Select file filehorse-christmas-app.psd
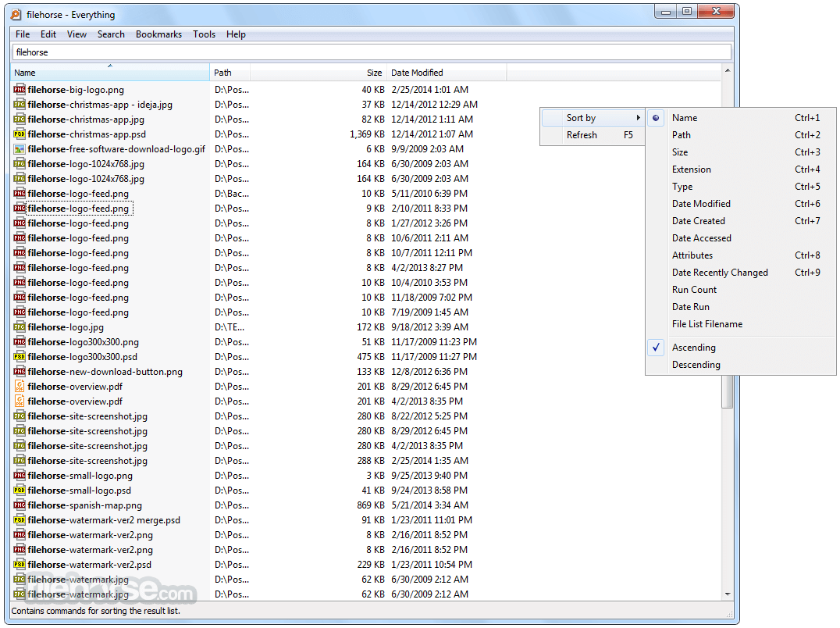 pyautogui.click(x=87, y=134)
